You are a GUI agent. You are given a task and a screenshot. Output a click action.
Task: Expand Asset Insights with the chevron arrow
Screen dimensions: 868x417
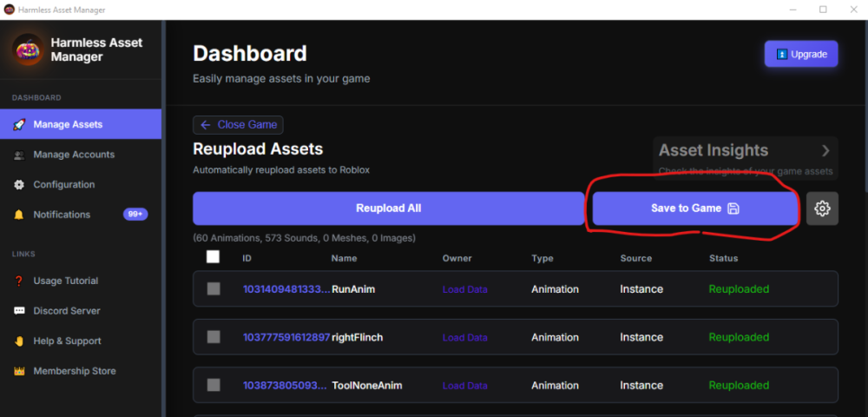(825, 150)
